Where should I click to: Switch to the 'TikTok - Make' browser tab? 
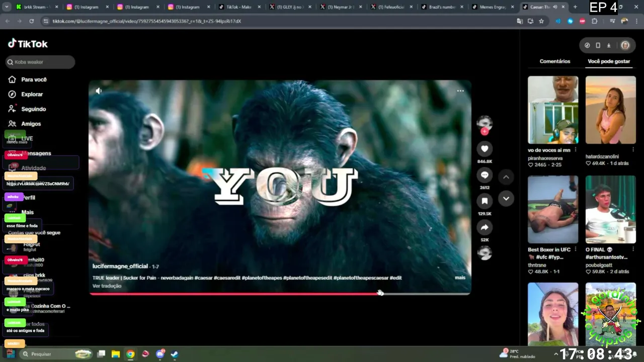pos(238,7)
